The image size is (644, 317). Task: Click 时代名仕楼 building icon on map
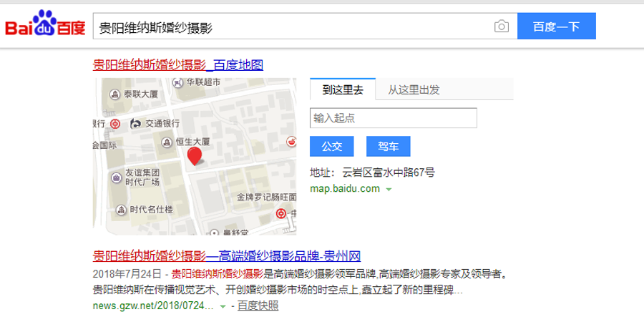pyautogui.click(x=121, y=210)
